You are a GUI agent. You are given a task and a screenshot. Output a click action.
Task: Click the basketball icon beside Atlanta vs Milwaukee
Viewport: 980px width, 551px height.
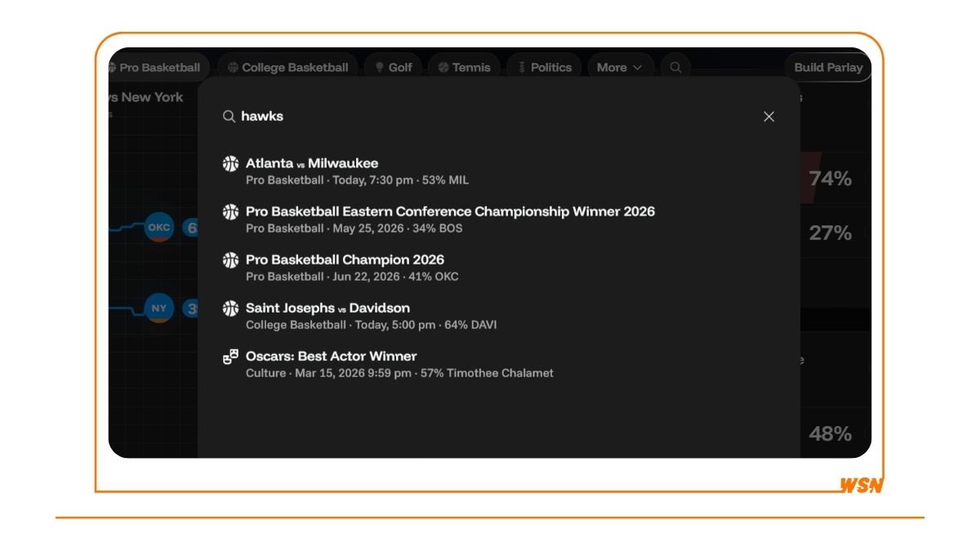(x=231, y=163)
